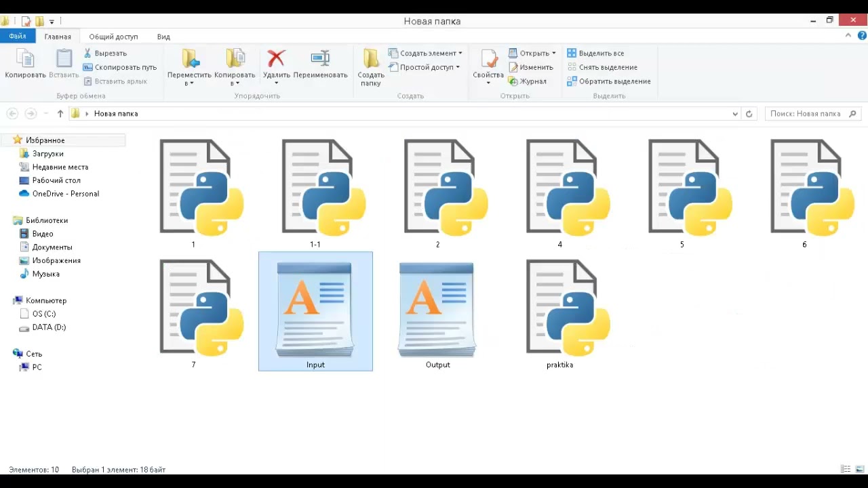Switch to large icons view in the status bar
868x488 pixels.
click(859, 469)
